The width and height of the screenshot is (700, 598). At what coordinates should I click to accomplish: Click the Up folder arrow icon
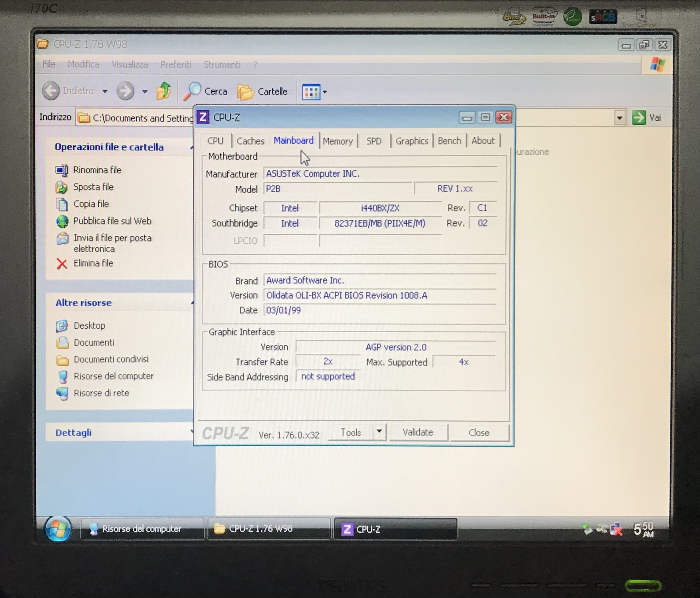(164, 90)
